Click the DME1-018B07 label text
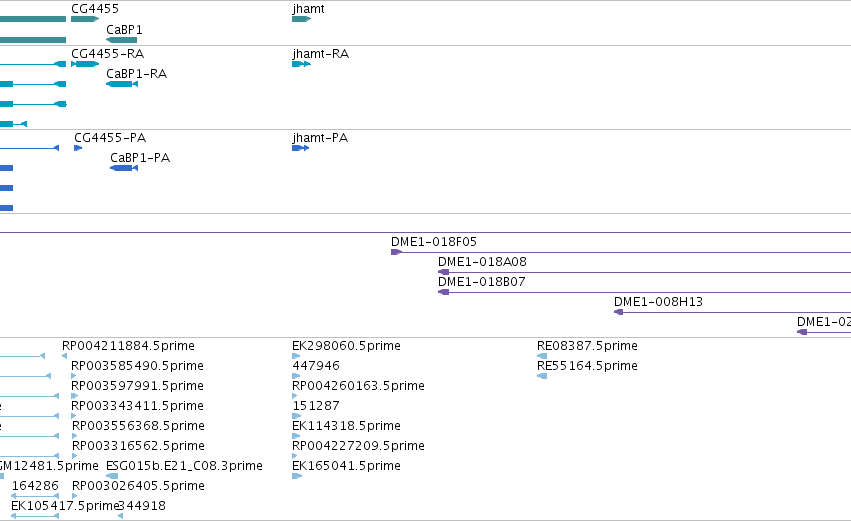The height and width of the screenshot is (521, 851). click(481, 282)
